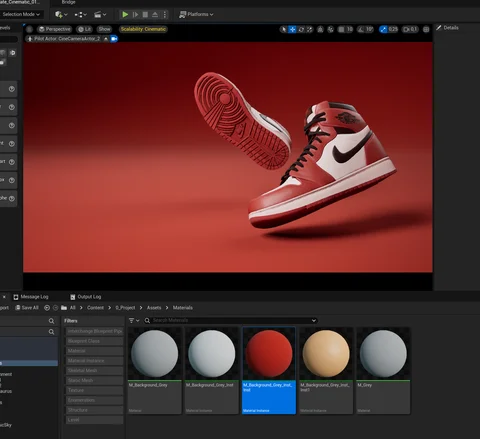Toggle the Blueprint Class filter
The height and width of the screenshot is (439, 480).
tap(94, 341)
